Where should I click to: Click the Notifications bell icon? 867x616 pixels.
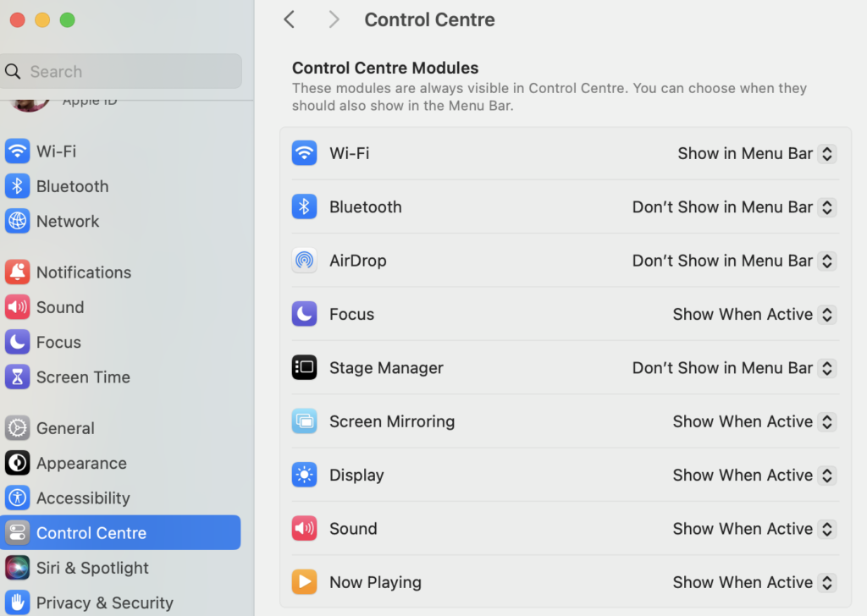[17, 272]
